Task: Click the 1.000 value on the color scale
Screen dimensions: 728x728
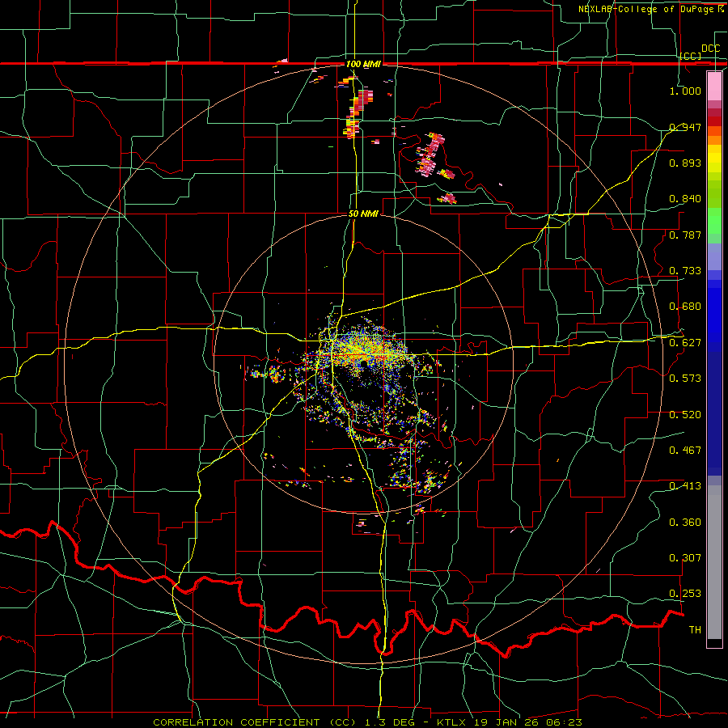Action: (685, 91)
